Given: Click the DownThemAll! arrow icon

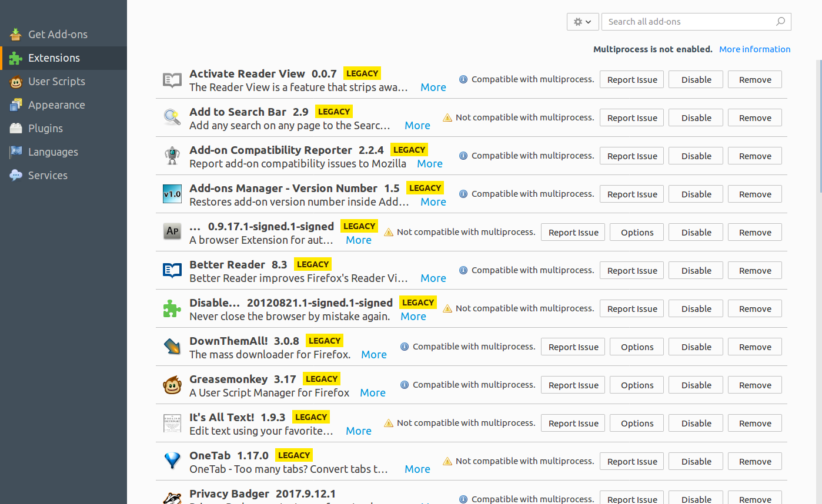Looking at the screenshot, I should tap(172, 347).
